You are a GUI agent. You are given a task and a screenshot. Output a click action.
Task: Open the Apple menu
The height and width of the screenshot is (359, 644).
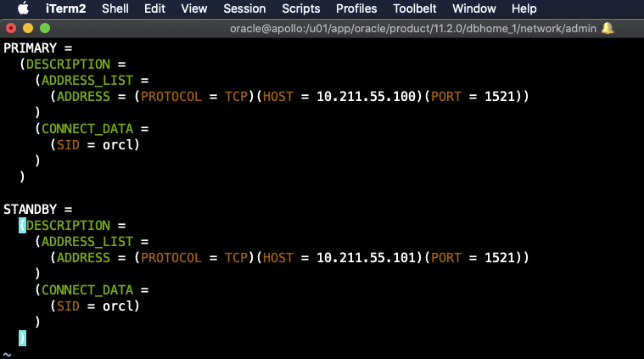22,8
